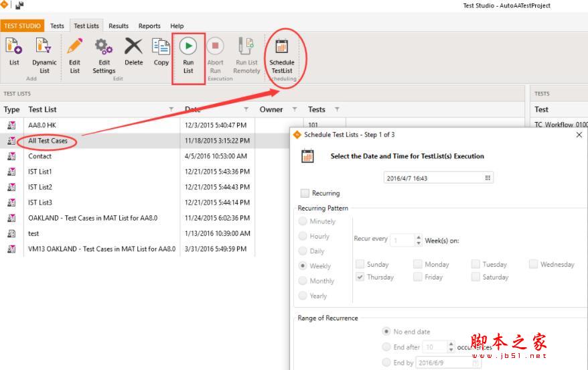Click the Copy list icon

(x=161, y=46)
